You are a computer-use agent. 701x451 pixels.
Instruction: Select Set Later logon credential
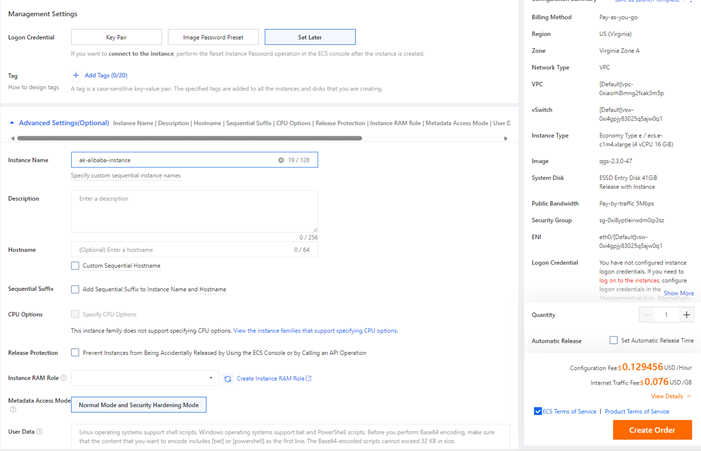coord(310,37)
